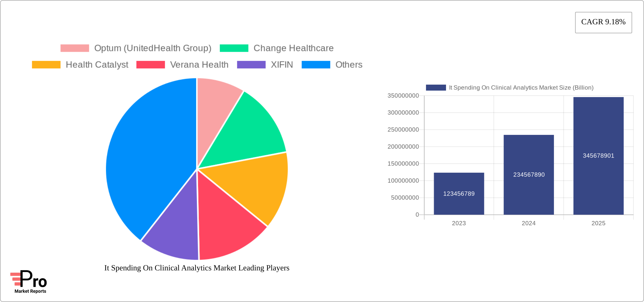The image size is (644, 302).
Task: Click the 2025 x-axis label
Action: click(x=598, y=223)
